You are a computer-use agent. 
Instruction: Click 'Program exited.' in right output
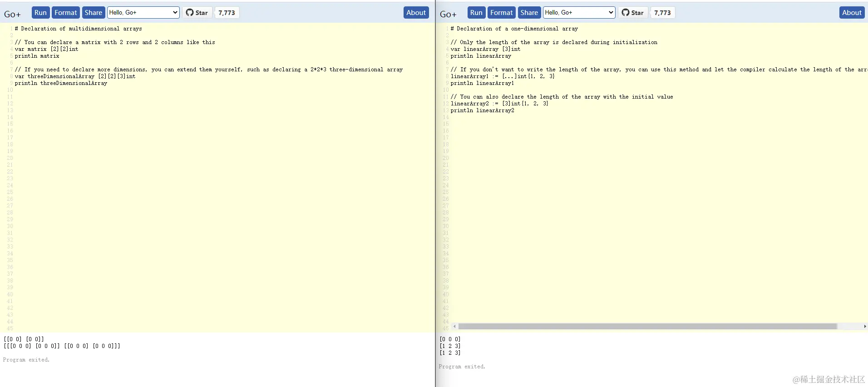coord(462,367)
